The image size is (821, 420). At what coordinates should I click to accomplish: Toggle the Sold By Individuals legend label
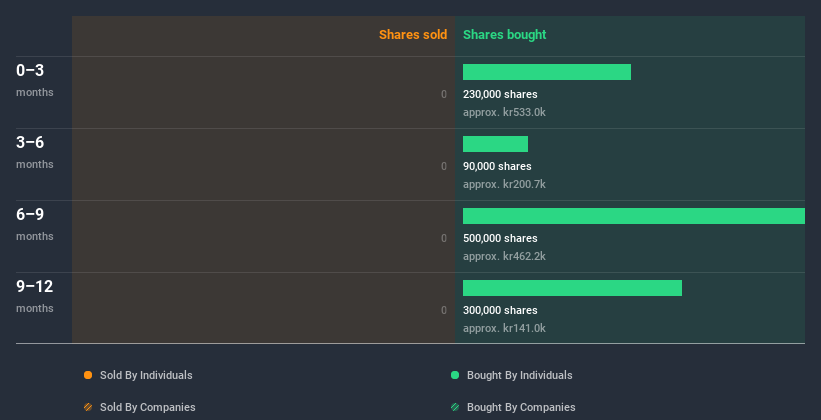tap(146, 375)
